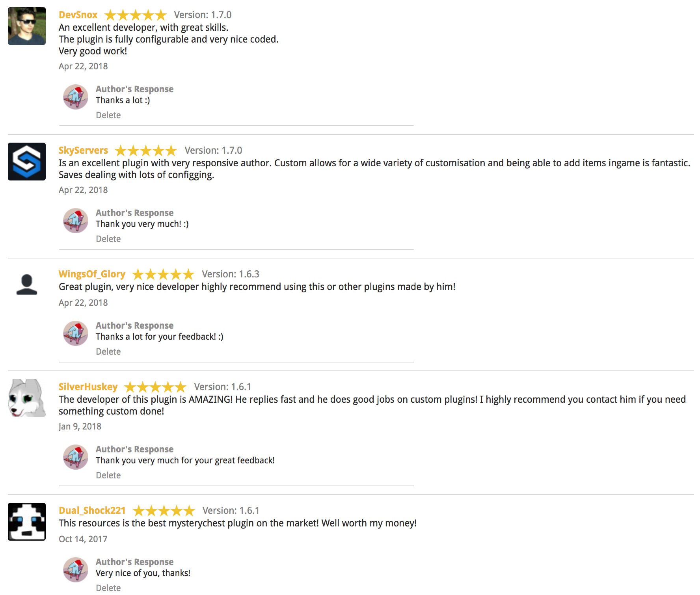Viewport: 700px width, 595px height.
Task: Click author avatar beside "Thanks a lot :)"
Action: pyautogui.click(x=76, y=97)
